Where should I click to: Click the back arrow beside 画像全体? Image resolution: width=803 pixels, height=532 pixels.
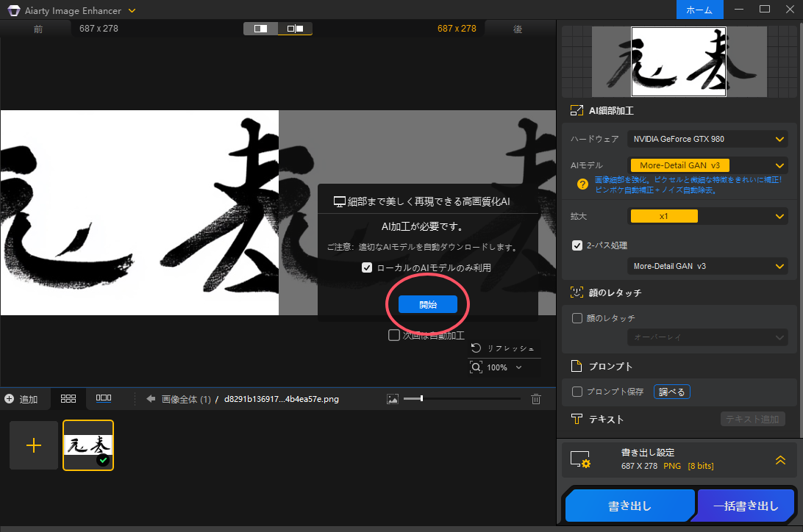[151, 399]
